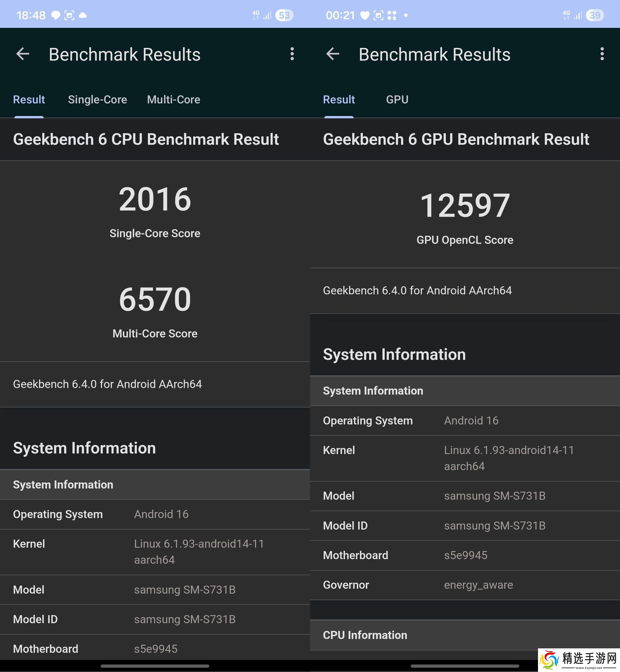Tap the 12597 GPU OpenCL Score value

tap(465, 206)
